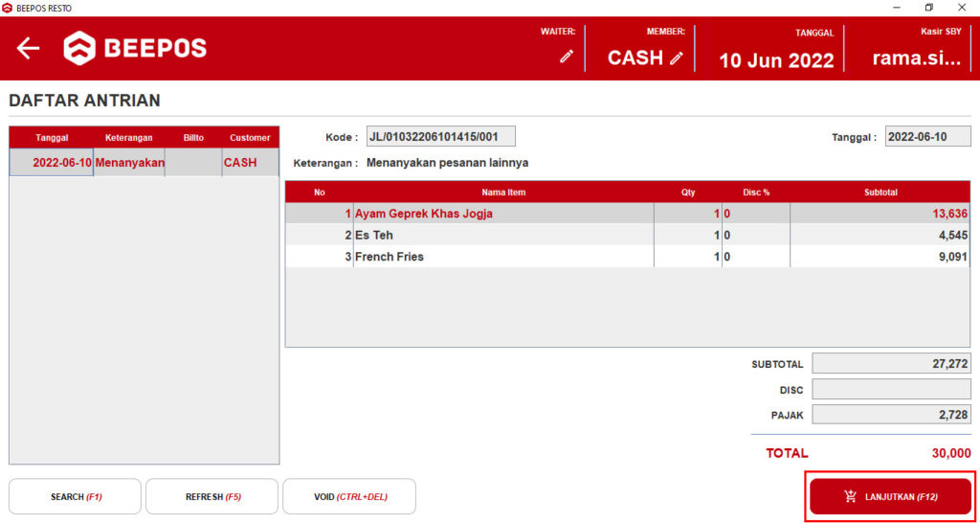The image size is (980, 523).
Task: Click the empty DISC field
Action: [x=891, y=389]
